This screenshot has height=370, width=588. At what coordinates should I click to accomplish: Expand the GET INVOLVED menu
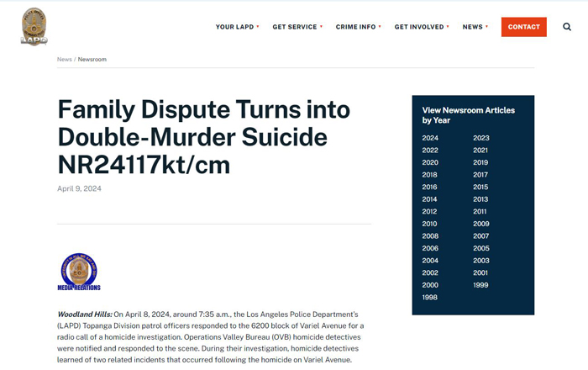click(422, 27)
